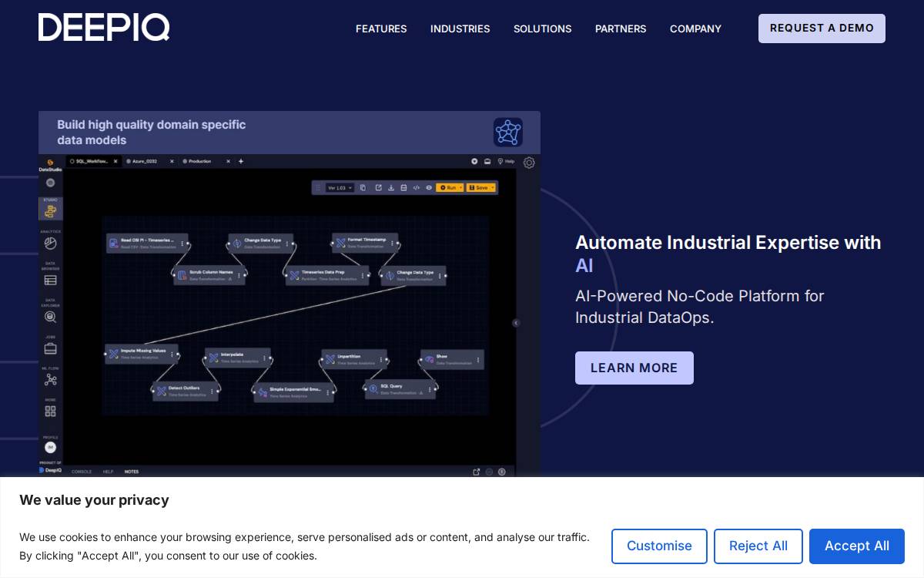The image size is (924, 578).
Task: Click the download icon in workflow toolbar
Action: pyautogui.click(x=391, y=187)
